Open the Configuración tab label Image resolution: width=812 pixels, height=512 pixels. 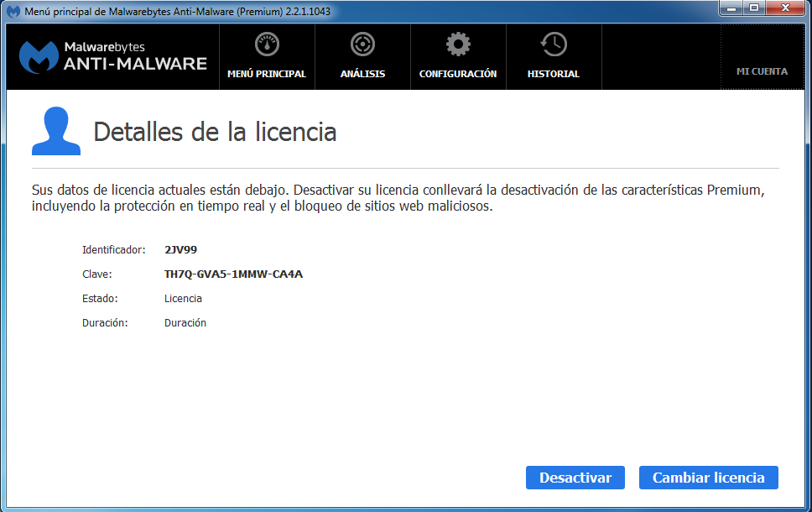coord(458,74)
